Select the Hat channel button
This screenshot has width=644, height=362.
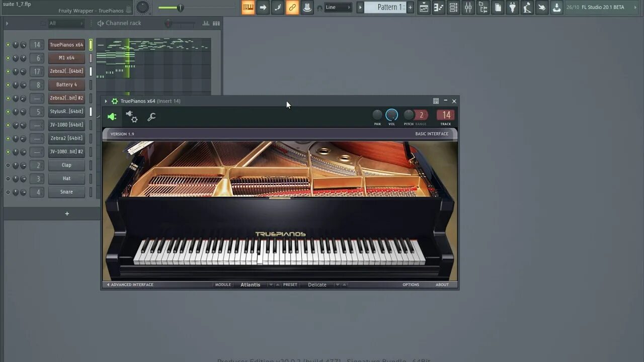click(66, 178)
